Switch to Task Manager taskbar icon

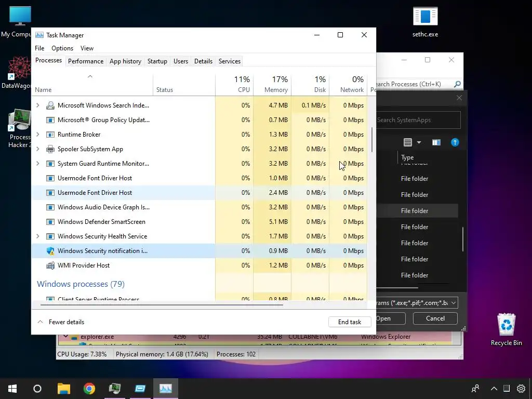click(x=166, y=389)
